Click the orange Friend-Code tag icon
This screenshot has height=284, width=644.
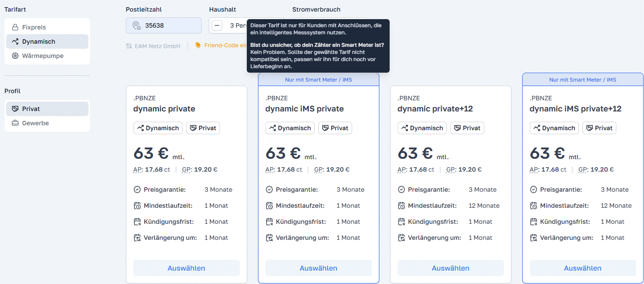[x=198, y=45]
